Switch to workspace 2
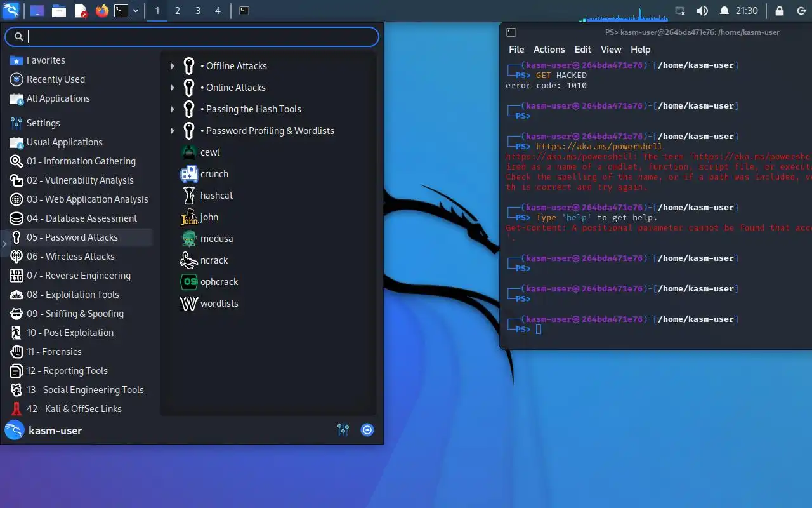 point(178,11)
